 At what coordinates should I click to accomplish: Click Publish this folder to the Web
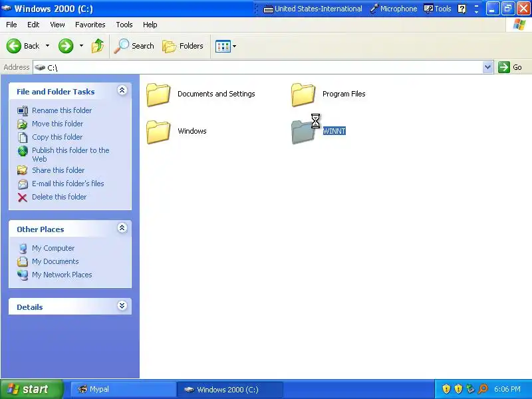[x=70, y=154]
